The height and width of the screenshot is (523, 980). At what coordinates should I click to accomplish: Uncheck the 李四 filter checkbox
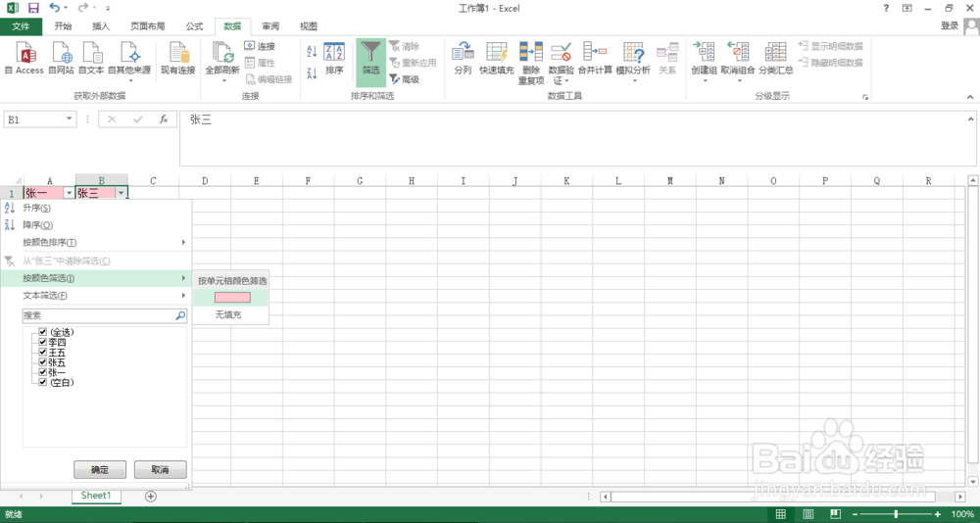42,342
